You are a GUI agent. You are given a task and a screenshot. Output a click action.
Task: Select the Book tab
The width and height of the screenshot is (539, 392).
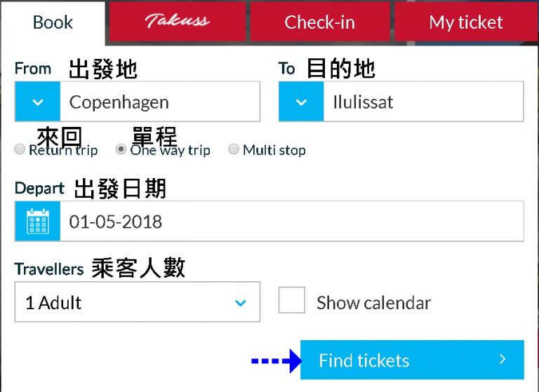[53, 22]
